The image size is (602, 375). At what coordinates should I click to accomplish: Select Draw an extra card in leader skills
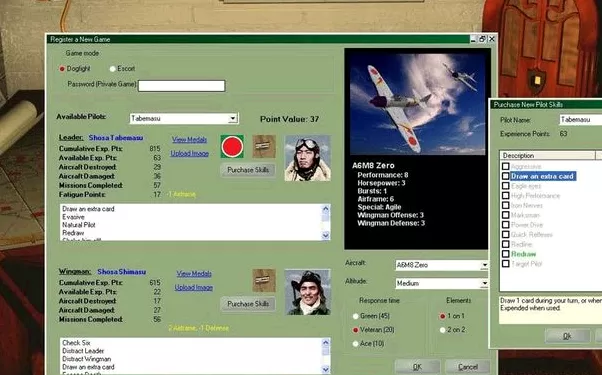click(88, 209)
